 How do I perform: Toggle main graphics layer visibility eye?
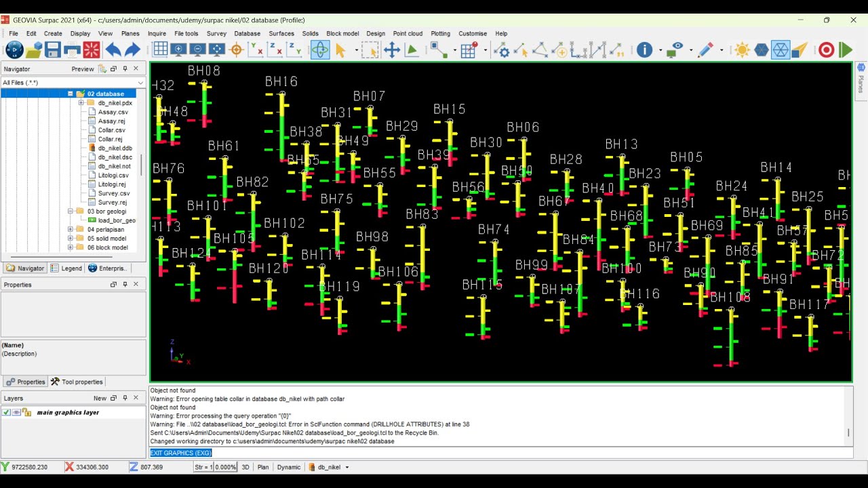point(16,412)
